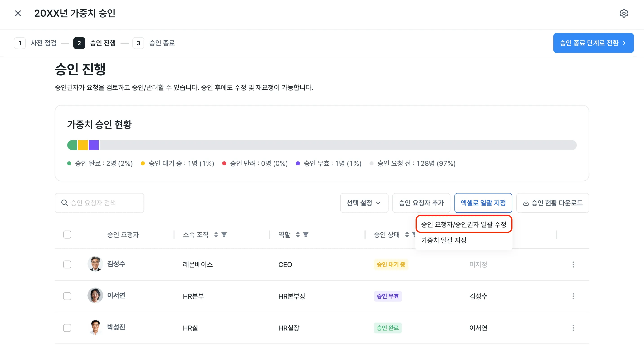
Task: Click 이서연's profile avatar
Action: [x=95, y=295]
